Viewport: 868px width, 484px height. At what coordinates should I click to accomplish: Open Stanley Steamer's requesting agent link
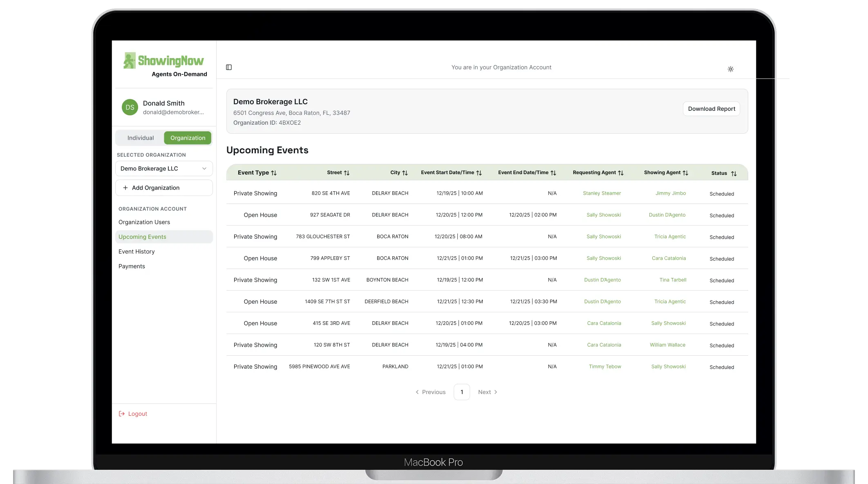point(602,193)
